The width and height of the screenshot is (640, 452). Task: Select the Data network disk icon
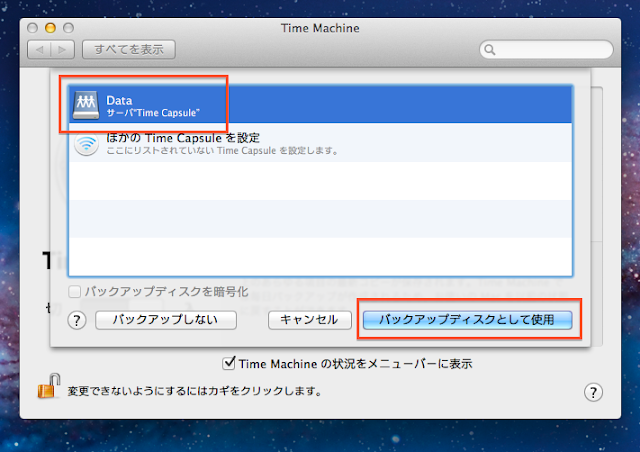(x=86, y=105)
